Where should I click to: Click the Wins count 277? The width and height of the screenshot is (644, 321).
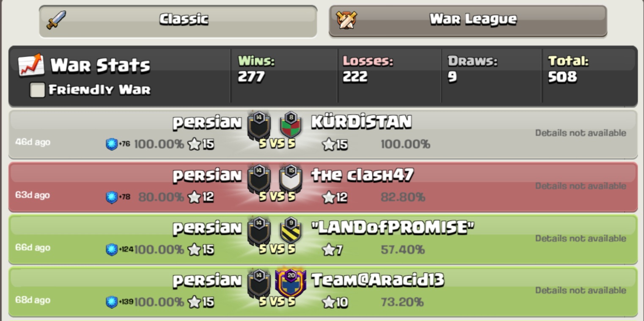point(251,77)
